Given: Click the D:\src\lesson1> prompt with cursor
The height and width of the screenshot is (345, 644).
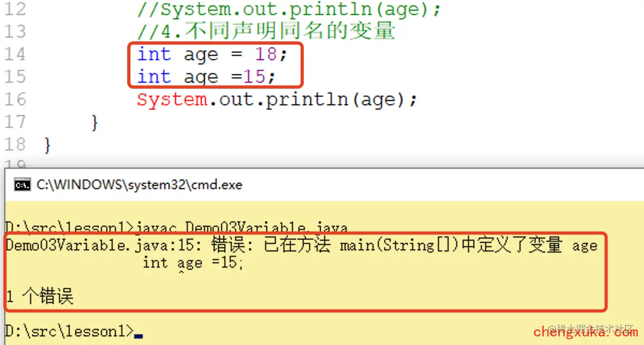Looking at the screenshot, I should point(74,331).
